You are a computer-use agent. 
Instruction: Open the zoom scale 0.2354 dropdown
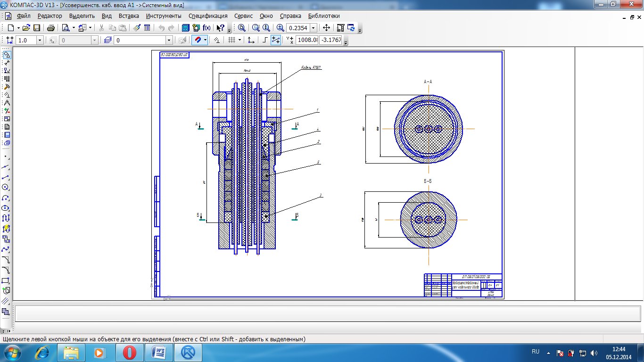pos(313,28)
